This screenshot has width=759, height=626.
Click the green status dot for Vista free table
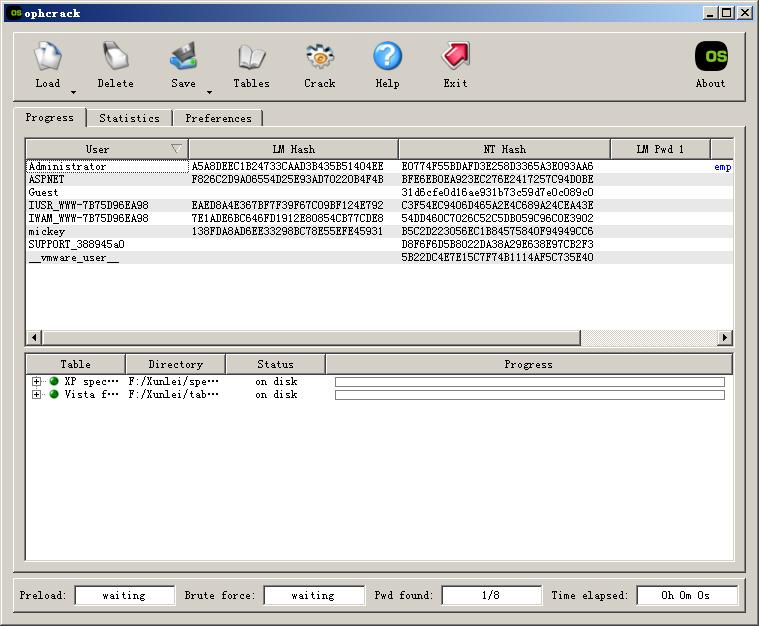tap(54, 395)
